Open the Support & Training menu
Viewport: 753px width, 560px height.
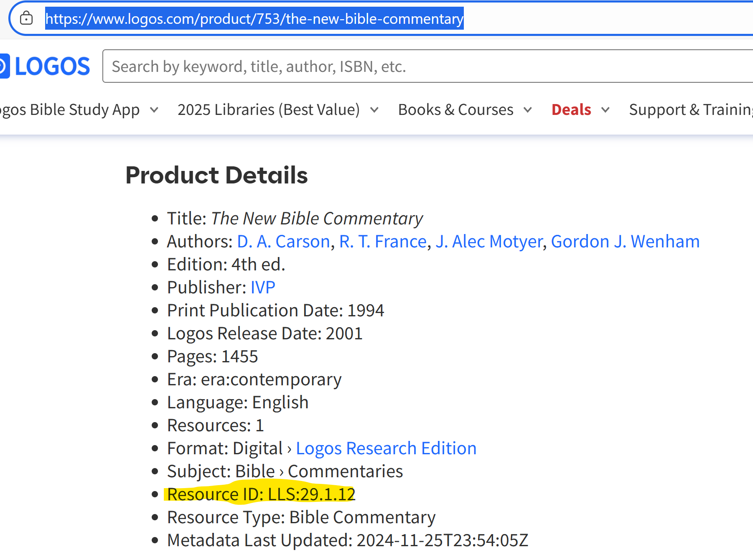(690, 110)
